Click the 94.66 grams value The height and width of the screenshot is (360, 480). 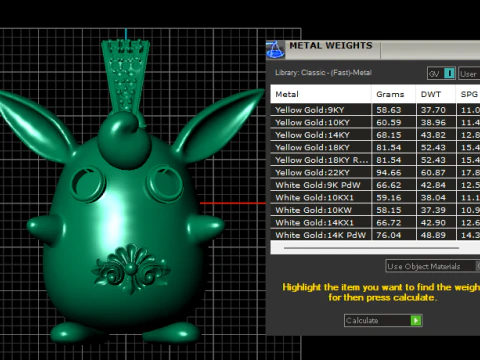pyautogui.click(x=389, y=173)
